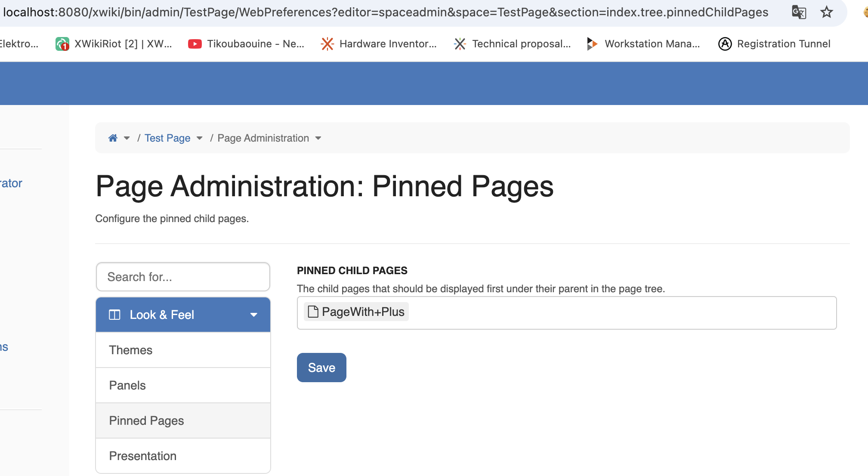Click the Pinned Child Pages input area
The width and height of the screenshot is (868, 476).
pos(602,312)
